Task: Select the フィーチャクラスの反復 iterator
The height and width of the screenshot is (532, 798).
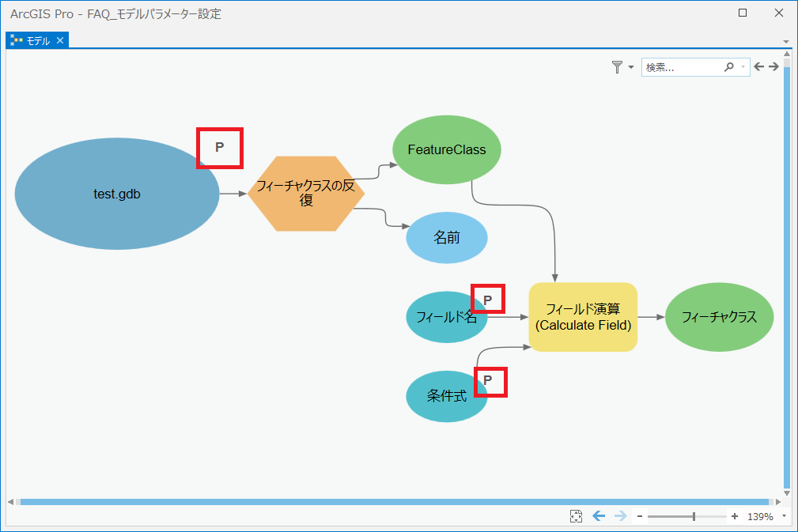Action: pyautogui.click(x=306, y=193)
